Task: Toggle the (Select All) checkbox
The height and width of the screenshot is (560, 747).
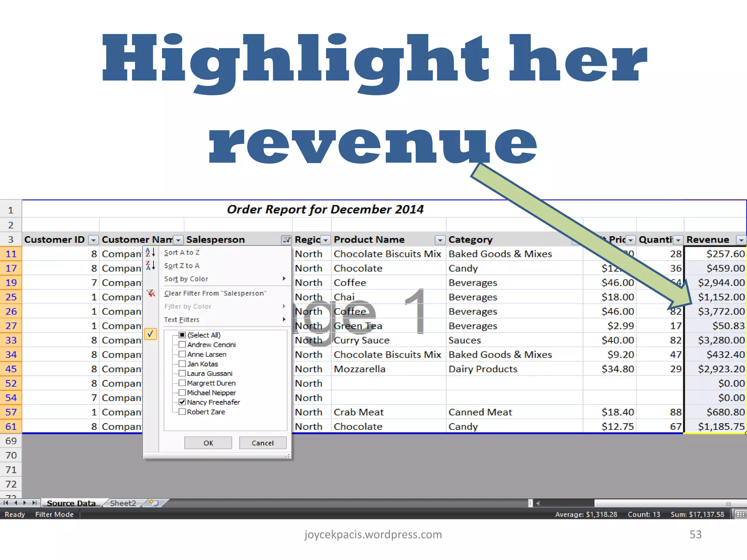Action: pos(182,335)
